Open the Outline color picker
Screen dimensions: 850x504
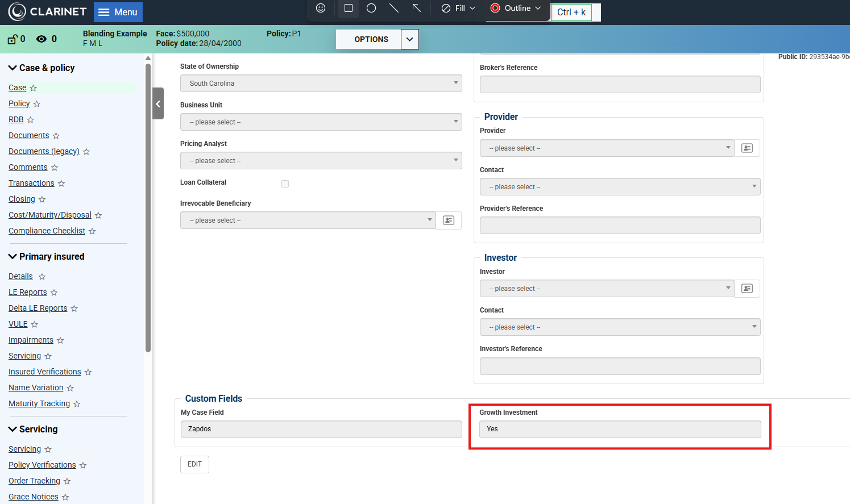[516, 8]
